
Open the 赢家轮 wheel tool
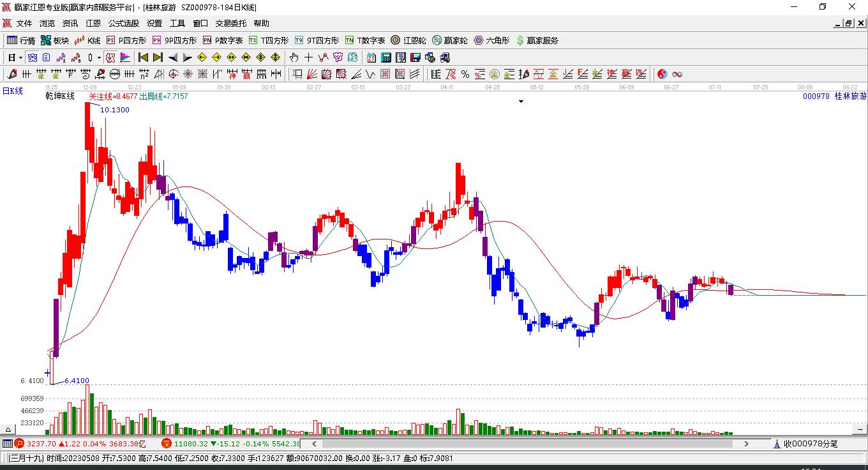coord(450,40)
